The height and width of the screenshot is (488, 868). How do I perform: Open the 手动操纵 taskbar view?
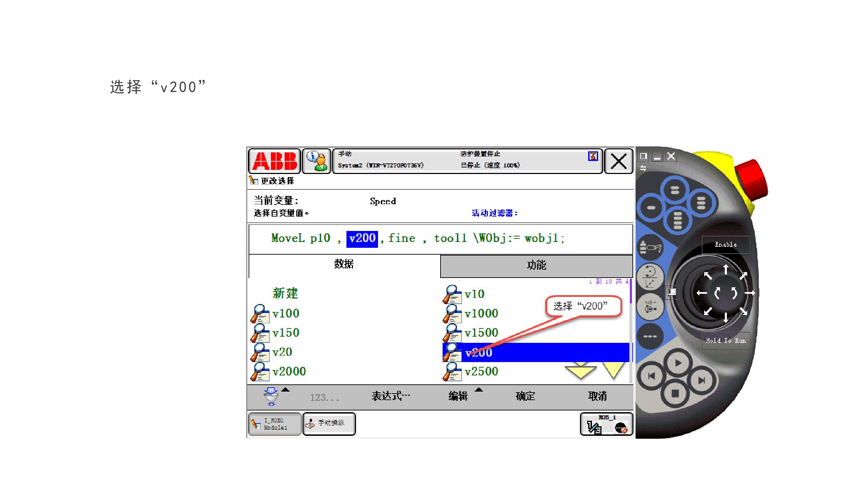point(329,424)
